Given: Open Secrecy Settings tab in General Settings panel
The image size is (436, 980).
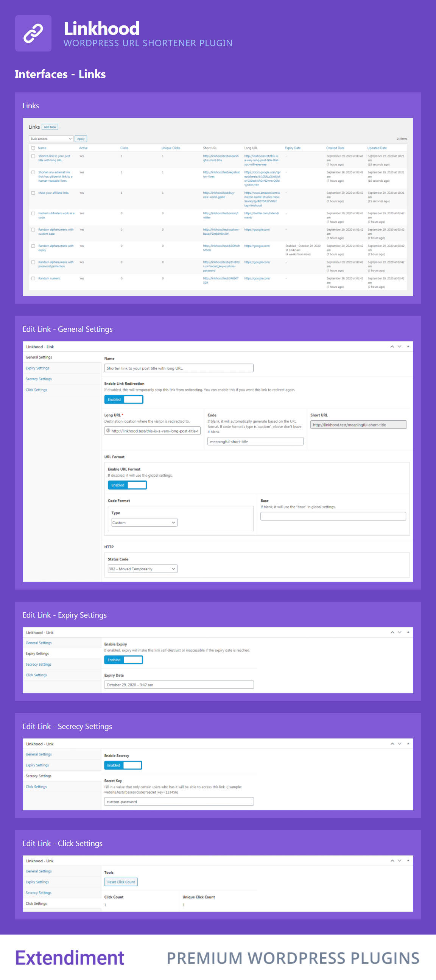Looking at the screenshot, I should pos(39,379).
